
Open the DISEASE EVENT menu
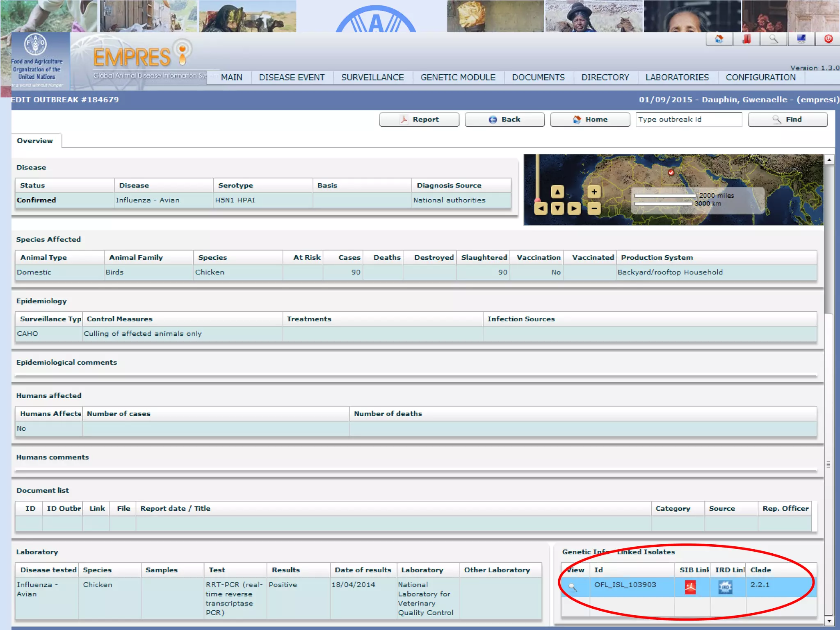tap(292, 78)
